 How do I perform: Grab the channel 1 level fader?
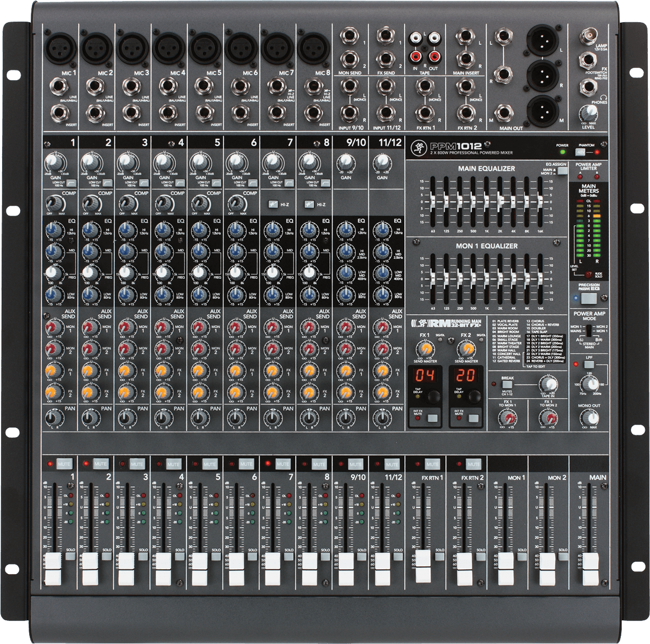pos(53,569)
